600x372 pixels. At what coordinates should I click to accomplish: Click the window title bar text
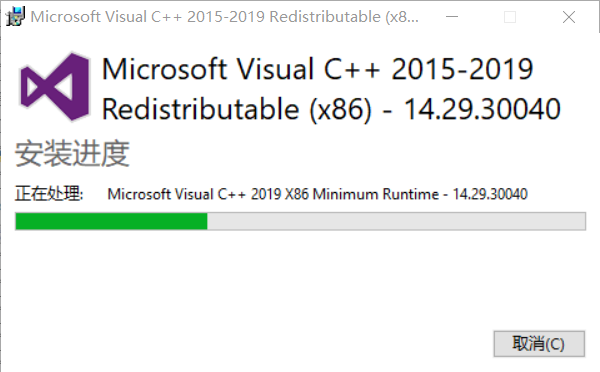pos(225,17)
